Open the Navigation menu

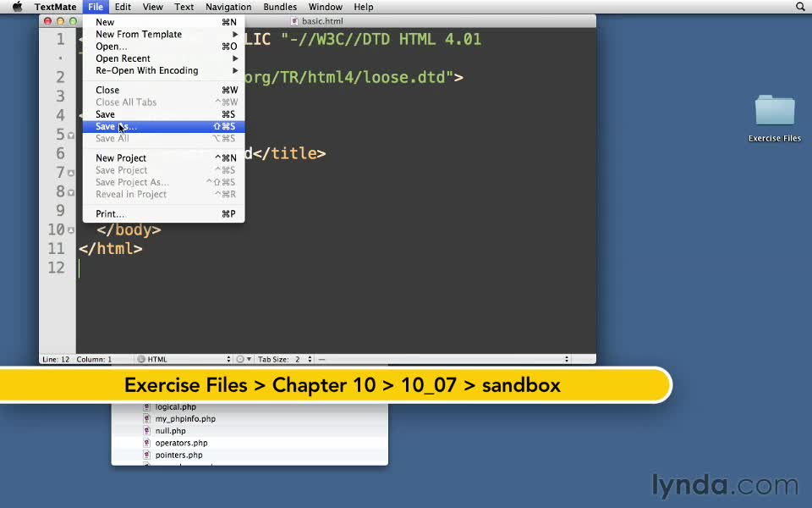(x=228, y=7)
